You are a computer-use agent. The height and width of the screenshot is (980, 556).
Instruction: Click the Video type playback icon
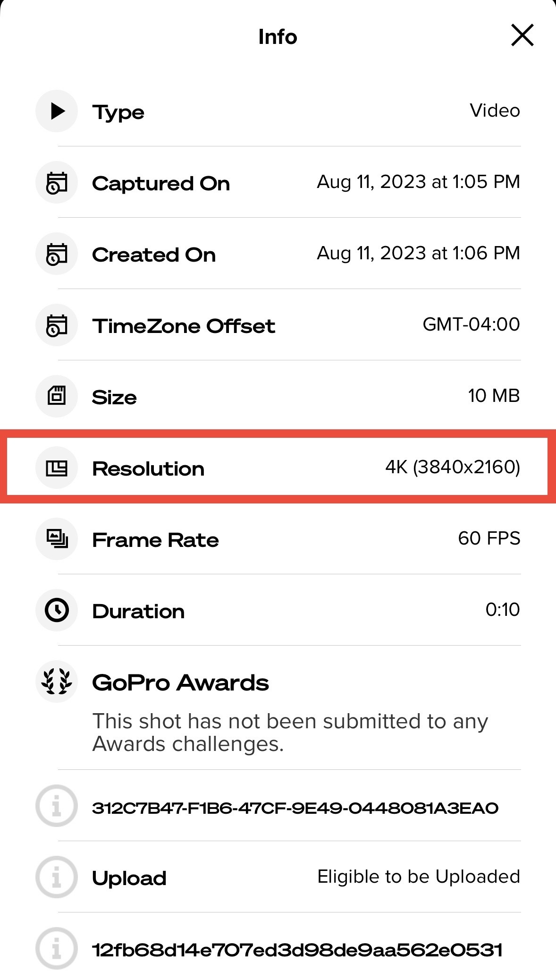pyautogui.click(x=57, y=111)
